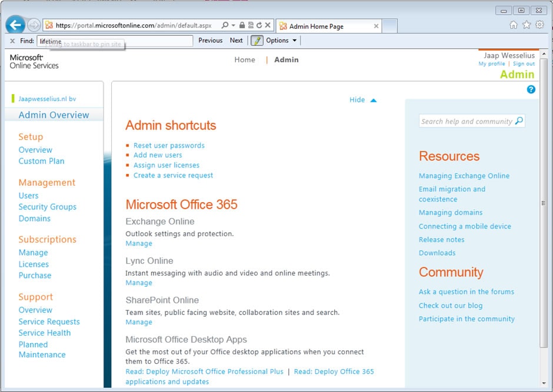The width and height of the screenshot is (553, 392).
Task: Open Downloads resource link
Action: tap(437, 253)
